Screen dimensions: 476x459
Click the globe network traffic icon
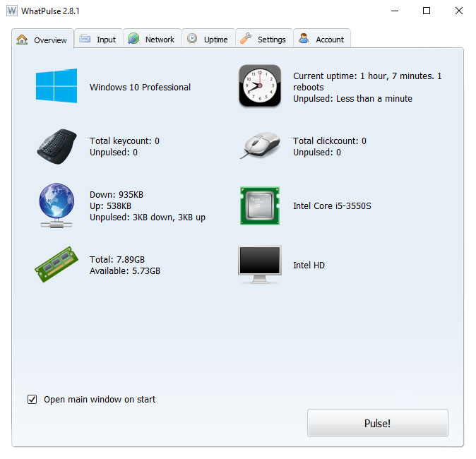click(56, 205)
